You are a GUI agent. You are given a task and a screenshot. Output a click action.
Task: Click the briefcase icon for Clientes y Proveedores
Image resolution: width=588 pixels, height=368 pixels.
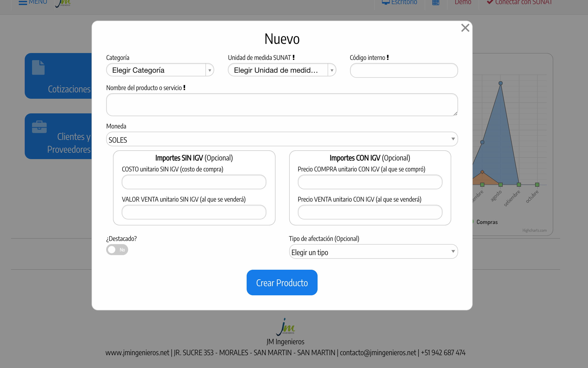point(39,127)
